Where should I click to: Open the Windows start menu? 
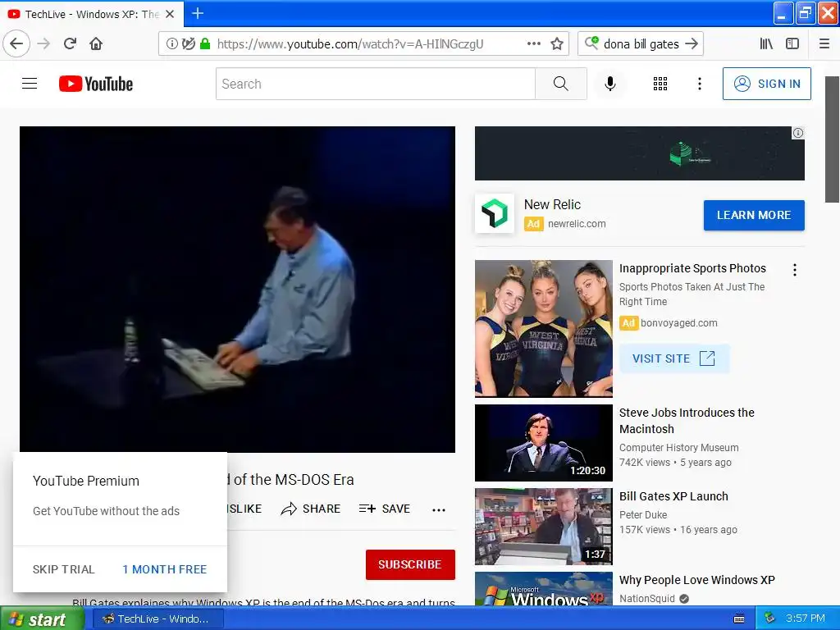[42, 619]
